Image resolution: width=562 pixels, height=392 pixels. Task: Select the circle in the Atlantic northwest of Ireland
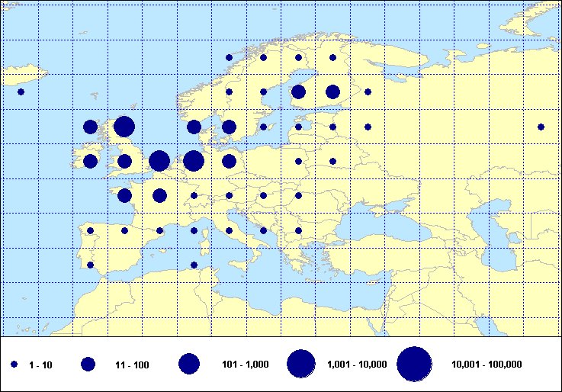[x=91, y=127]
